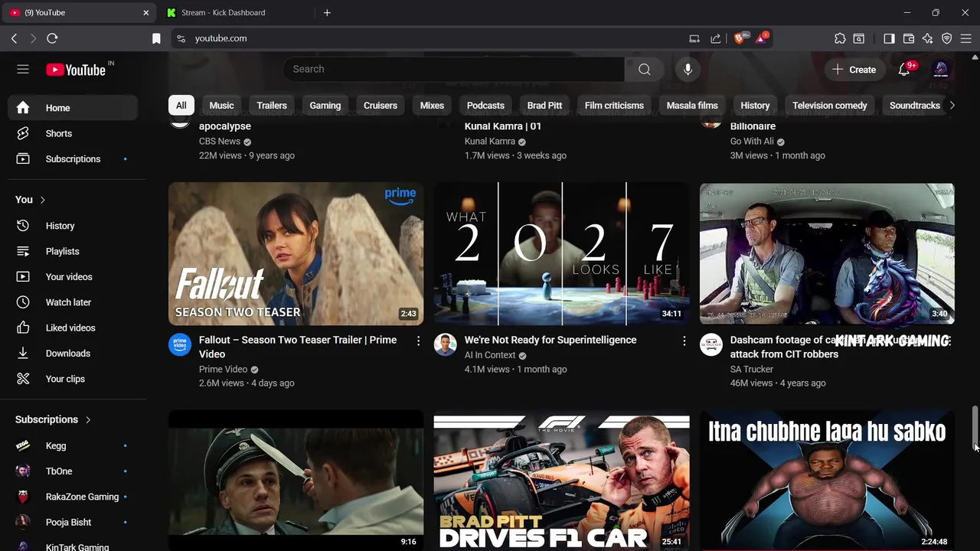Play the Brad Pitt Drives F1 Car thumbnail

click(561, 481)
